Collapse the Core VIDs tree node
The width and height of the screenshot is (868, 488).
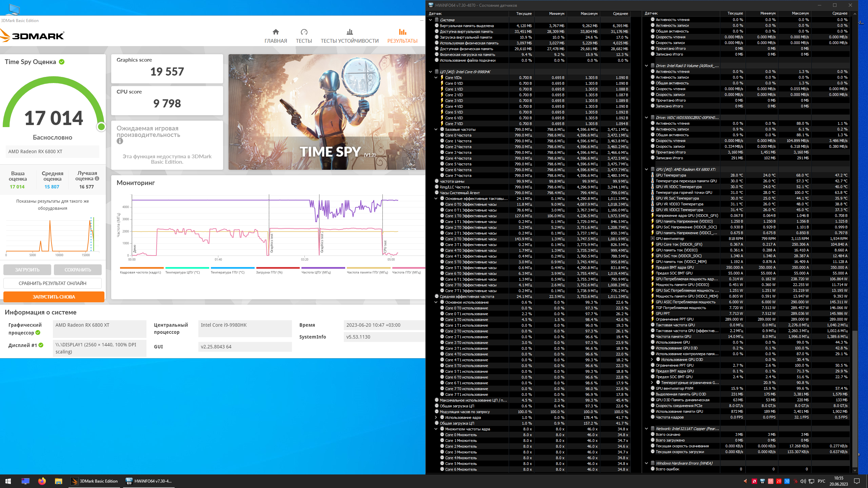pyautogui.click(x=436, y=78)
